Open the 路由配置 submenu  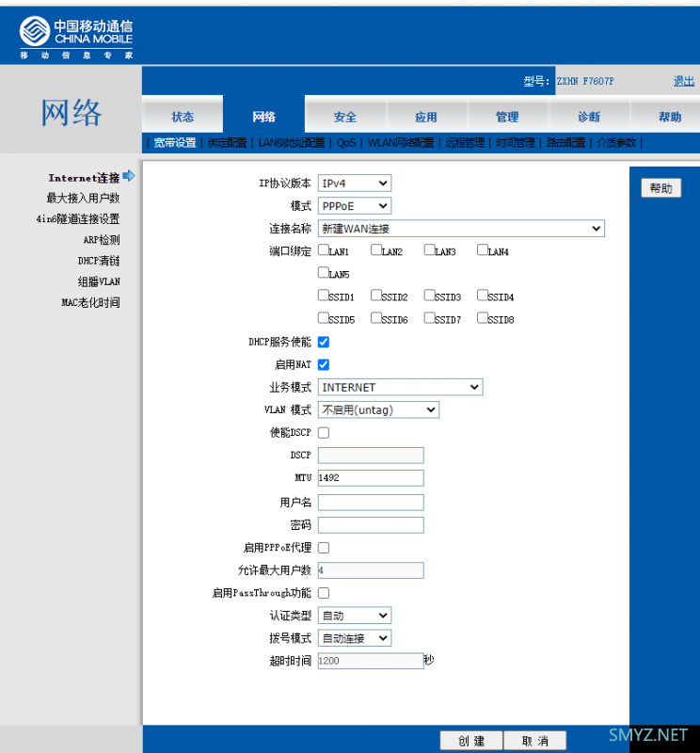[565, 143]
